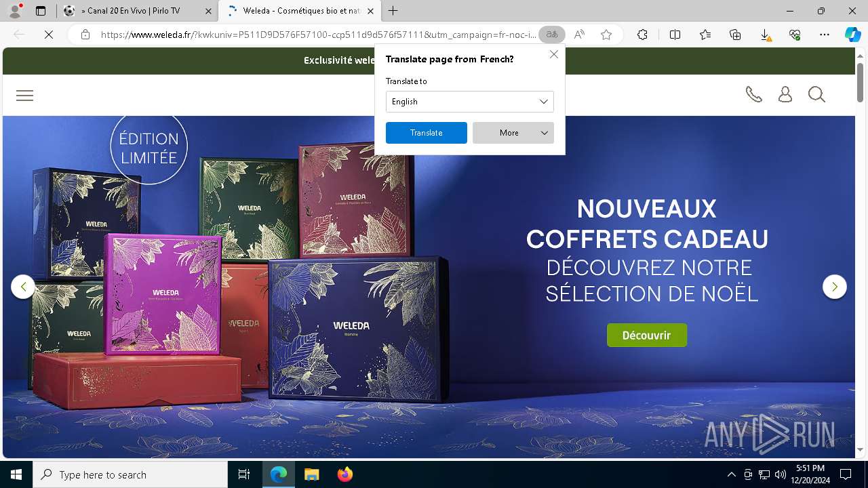The image size is (868, 488).
Task: Close the Weleda tab
Action: point(370,11)
